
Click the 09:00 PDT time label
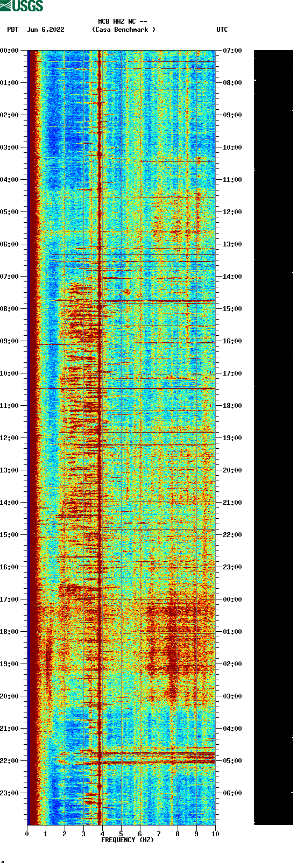(x=10, y=341)
